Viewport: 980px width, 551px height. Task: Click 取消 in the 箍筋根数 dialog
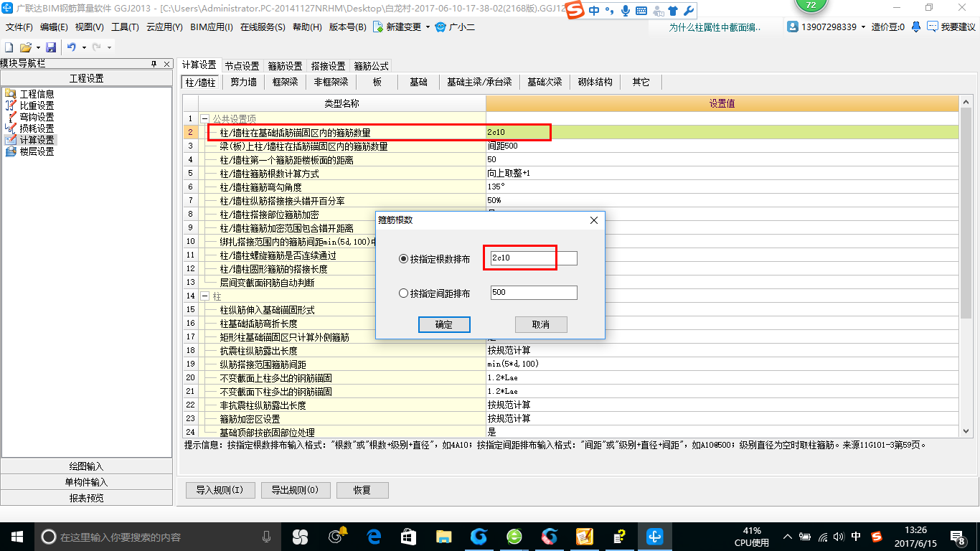(541, 324)
